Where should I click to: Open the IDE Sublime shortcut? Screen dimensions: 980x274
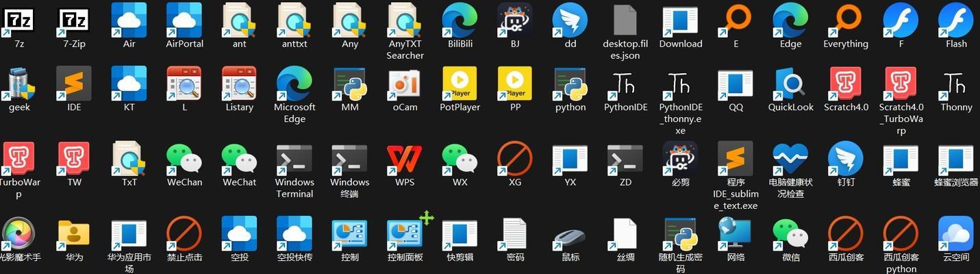[x=74, y=84]
